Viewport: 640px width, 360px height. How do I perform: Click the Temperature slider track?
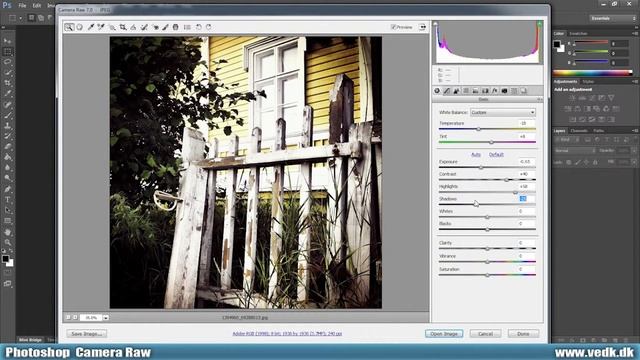tap(487, 129)
